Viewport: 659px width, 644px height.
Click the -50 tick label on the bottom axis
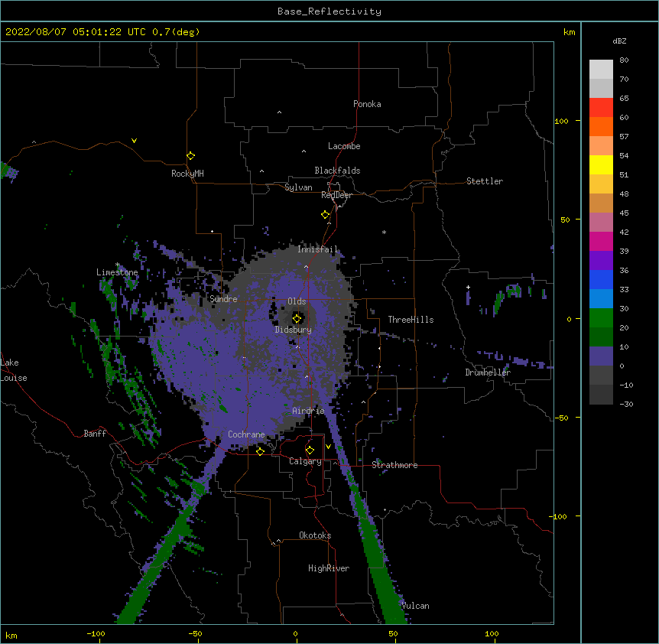coord(195,633)
